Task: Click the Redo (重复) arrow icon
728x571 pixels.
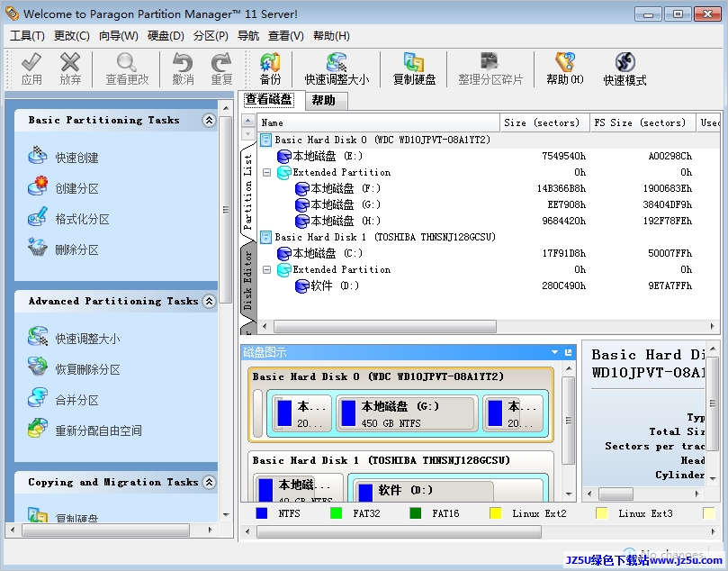Action: point(221,63)
